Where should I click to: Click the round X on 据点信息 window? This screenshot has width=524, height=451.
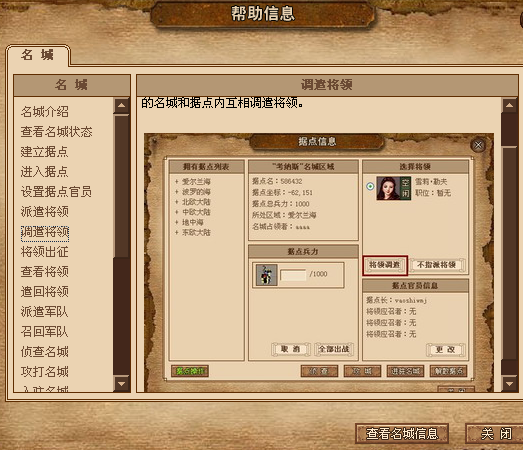[x=478, y=145]
